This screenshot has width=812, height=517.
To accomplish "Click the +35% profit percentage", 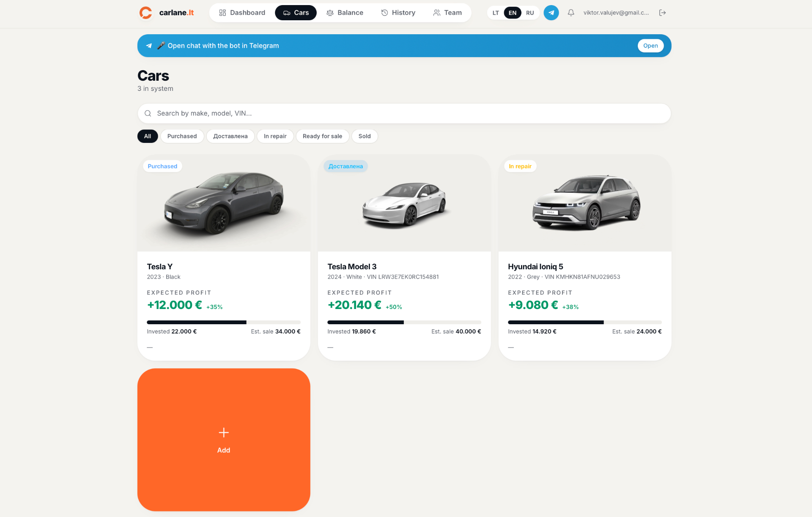I will click(x=214, y=307).
